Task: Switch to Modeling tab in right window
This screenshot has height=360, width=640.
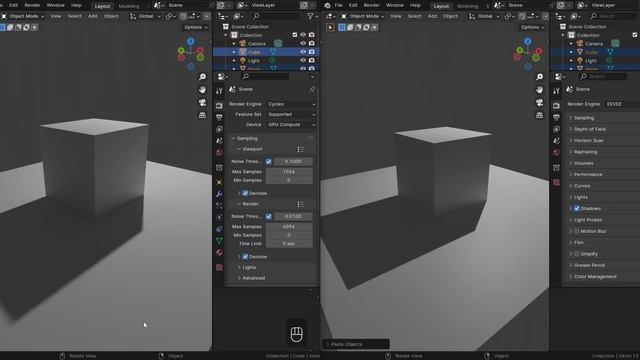Action: coord(467,6)
